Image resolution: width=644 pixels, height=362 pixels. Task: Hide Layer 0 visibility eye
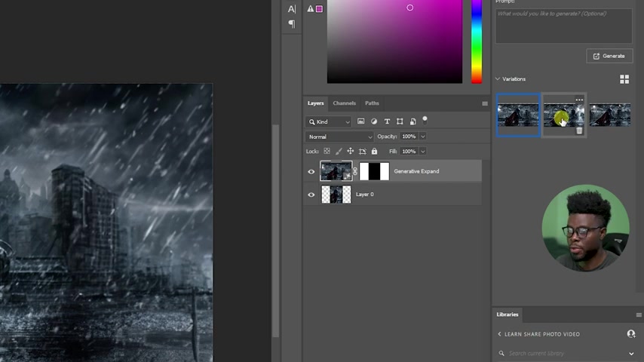pos(311,195)
